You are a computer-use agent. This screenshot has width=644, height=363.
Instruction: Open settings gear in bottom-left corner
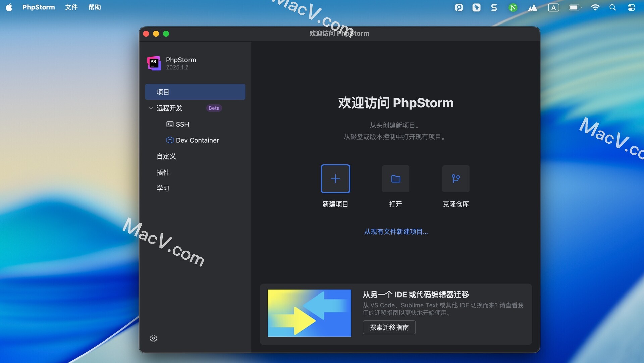(153, 338)
